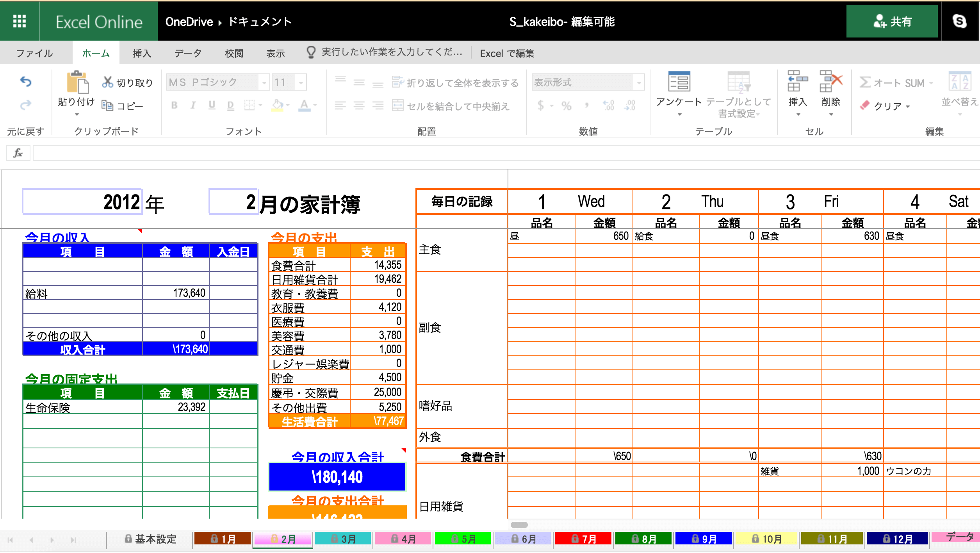Image resolution: width=980 pixels, height=553 pixels.
Task: Select the 12月 sheet tab
Action: point(897,539)
